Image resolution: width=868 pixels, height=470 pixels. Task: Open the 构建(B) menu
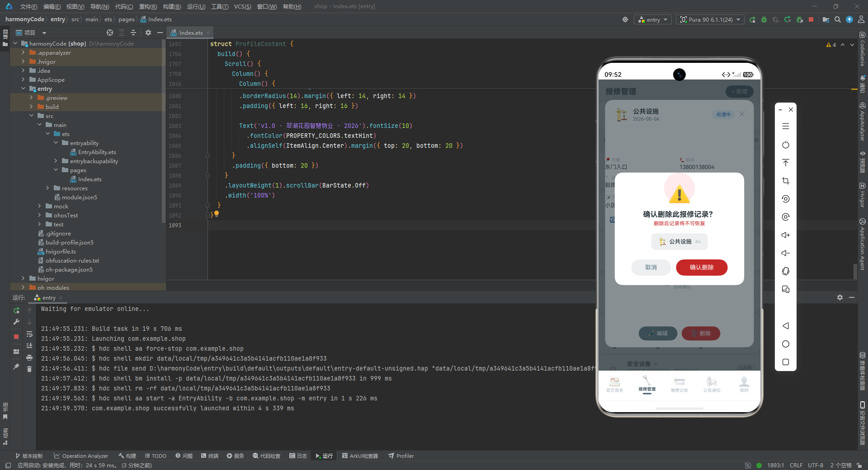[172, 6]
